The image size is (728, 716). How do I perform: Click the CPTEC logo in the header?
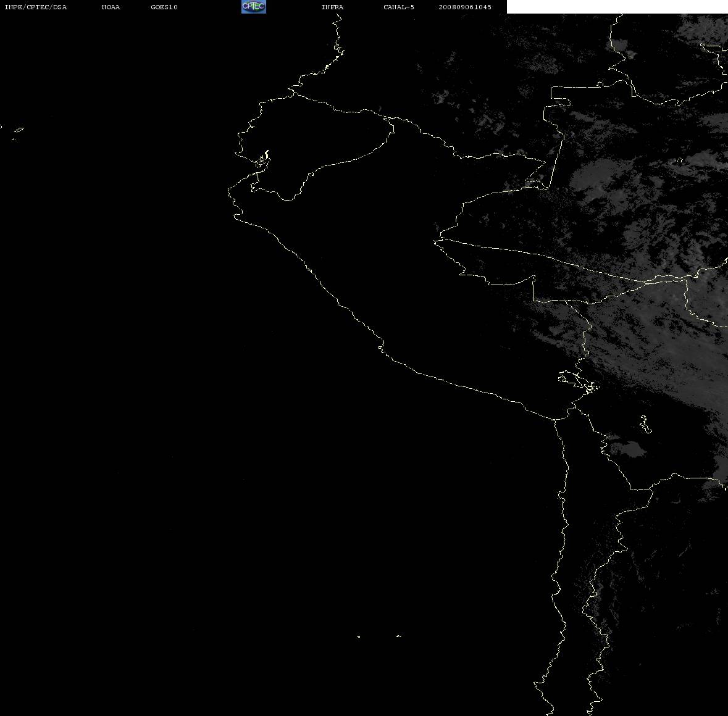(254, 7)
